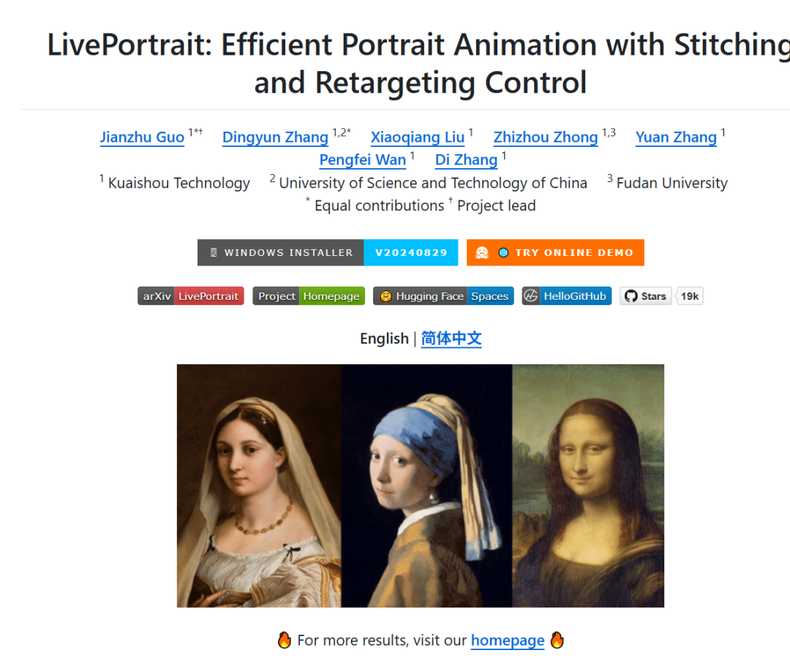The width and height of the screenshot is (790, 672).
Task: Open Yuan Zhang author link
Action: [x=676, y=137]
